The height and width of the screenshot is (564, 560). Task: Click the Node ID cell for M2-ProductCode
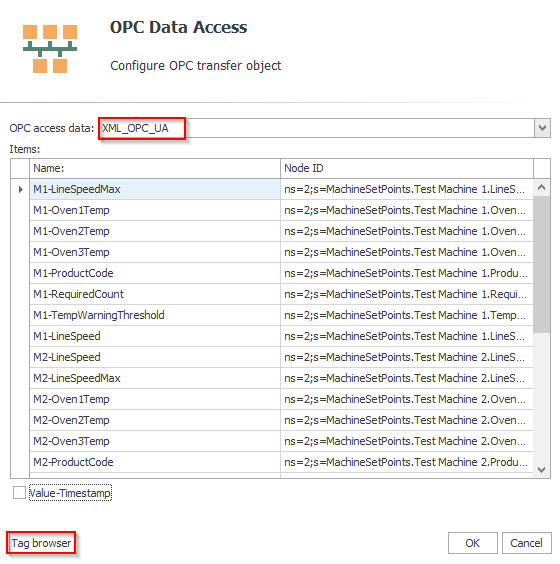click(407, 462)
